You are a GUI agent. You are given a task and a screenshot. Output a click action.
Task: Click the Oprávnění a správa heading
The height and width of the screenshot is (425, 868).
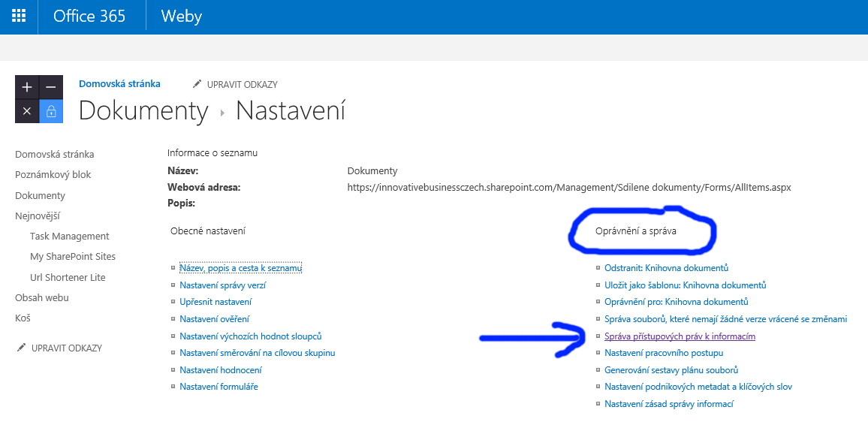[635, 231]
